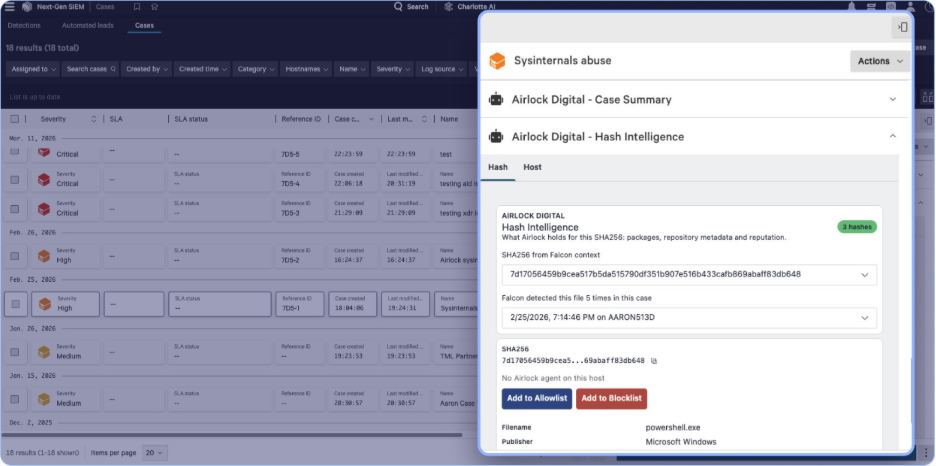Sort by Case created column chevron
The width and height of the screenshot is (936, 466).
(371, 119)
